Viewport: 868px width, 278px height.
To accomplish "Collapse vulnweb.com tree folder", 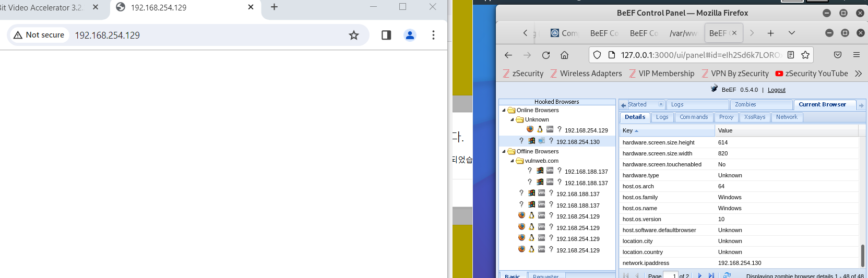I will (512, 161).
